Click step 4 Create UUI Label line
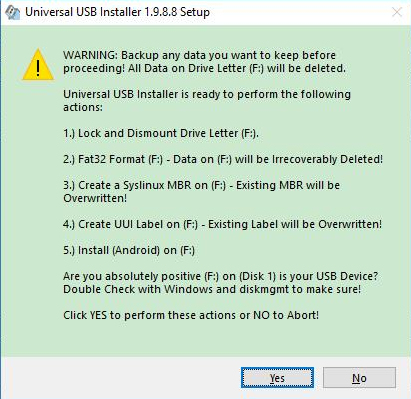411x399 pixels. click(222, 224)
